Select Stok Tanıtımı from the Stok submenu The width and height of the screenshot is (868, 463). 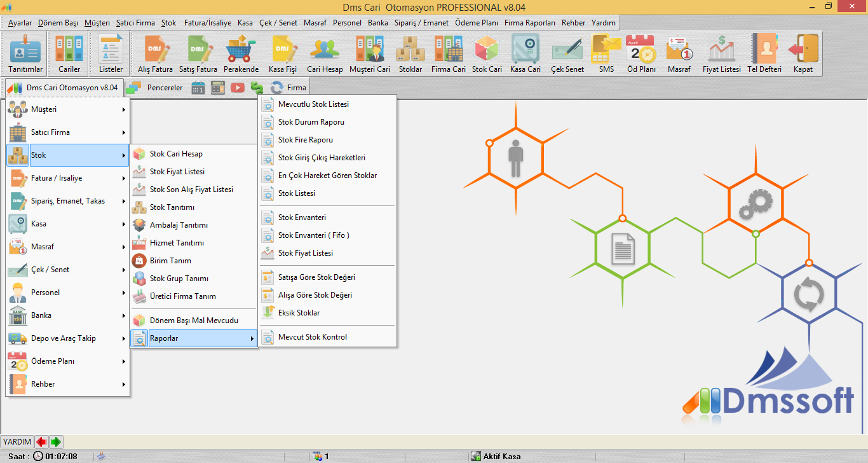(172, 207)
